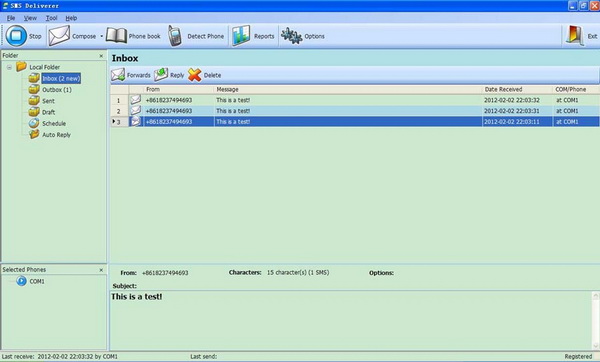The height and width of the screenshot is (362, 600).
Task: Open the Compose envelope icon
Action: pos(59,36)
